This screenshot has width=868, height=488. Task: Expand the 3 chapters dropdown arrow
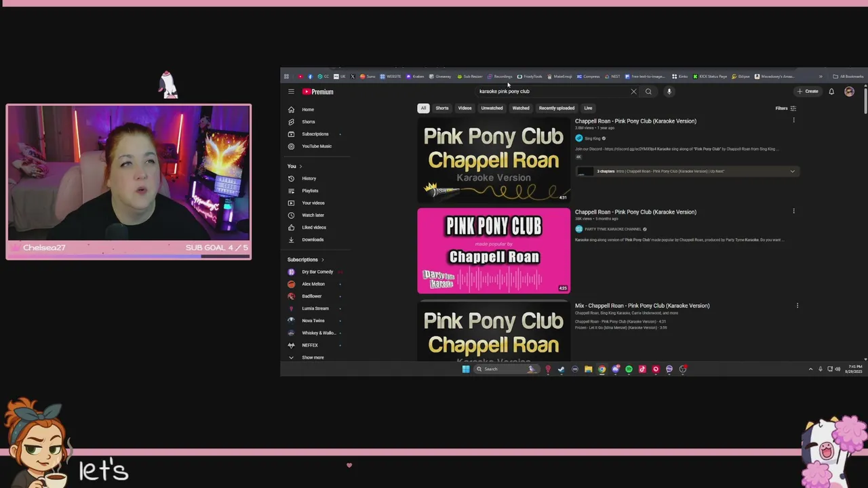792,171
